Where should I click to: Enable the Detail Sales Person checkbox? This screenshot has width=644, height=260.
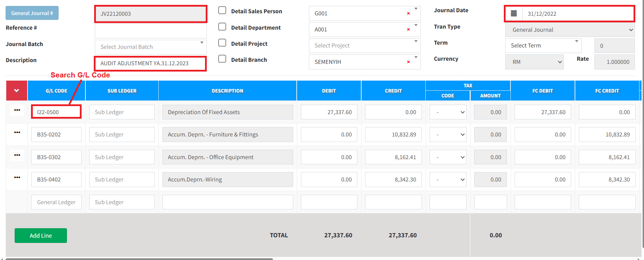point(222,10)
